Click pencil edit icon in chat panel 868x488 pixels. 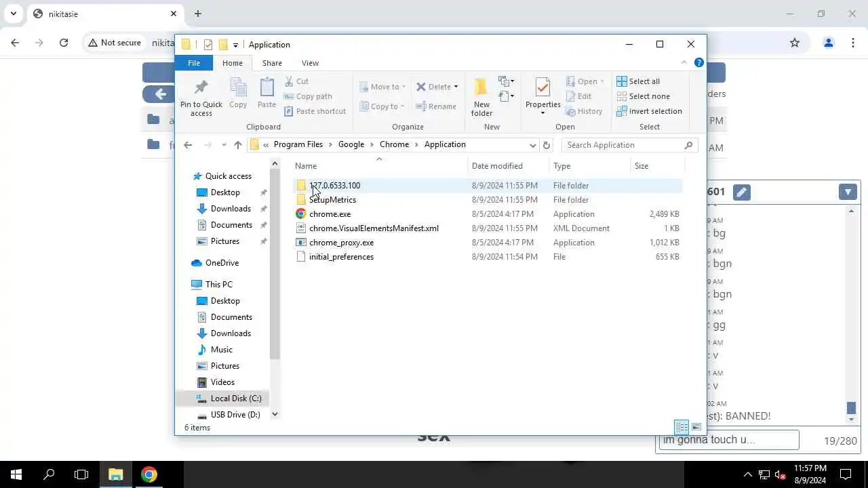742,192
